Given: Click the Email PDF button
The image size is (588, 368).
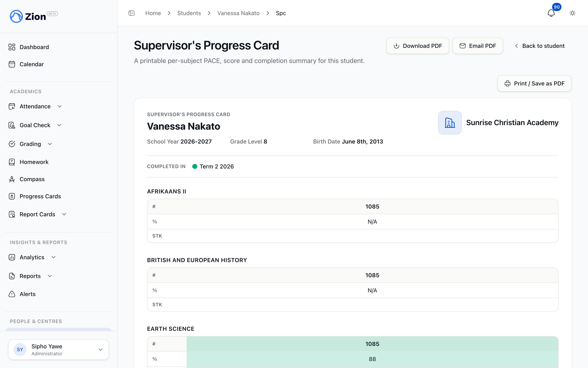Looking at the screenshot, I should tap(478, 46).
